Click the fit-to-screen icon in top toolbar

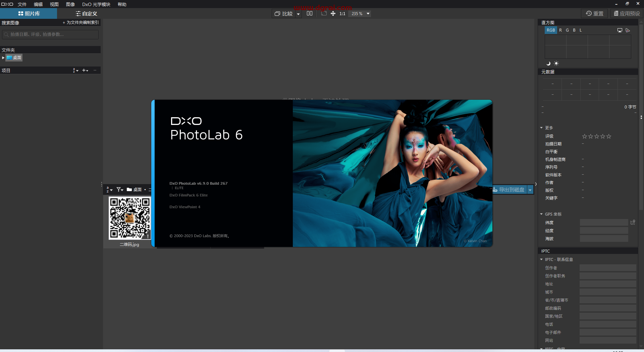324,13
